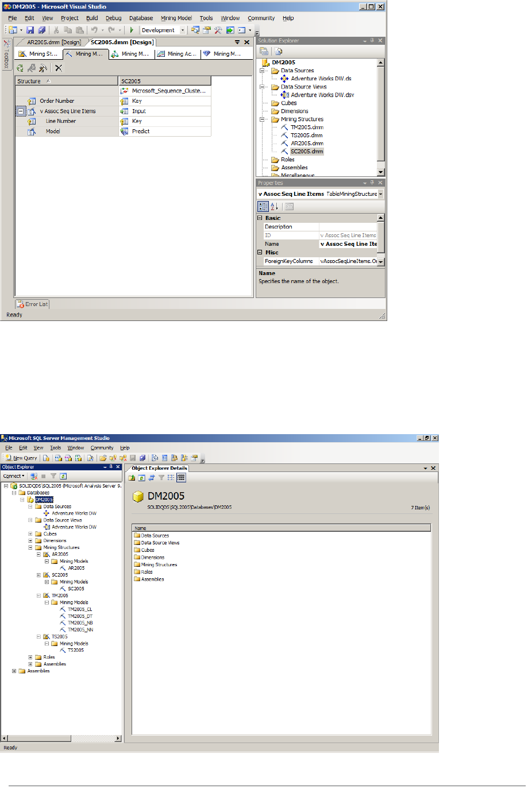Image resolution: width=528 pixels, height=812 pixels.
Task: Open Connect dropdown in Object Explorer
Action: point(14,476)
